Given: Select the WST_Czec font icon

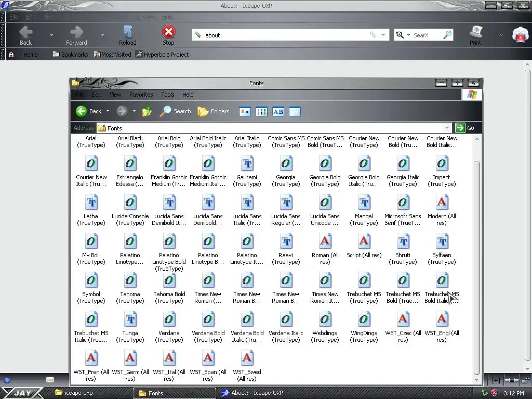Looking at the screenshot, I should coord(403,320).
